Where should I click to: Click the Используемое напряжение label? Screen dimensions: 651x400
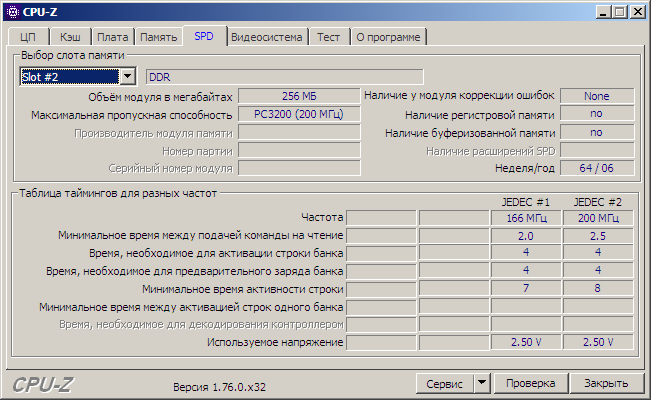(x=275, y=342)
